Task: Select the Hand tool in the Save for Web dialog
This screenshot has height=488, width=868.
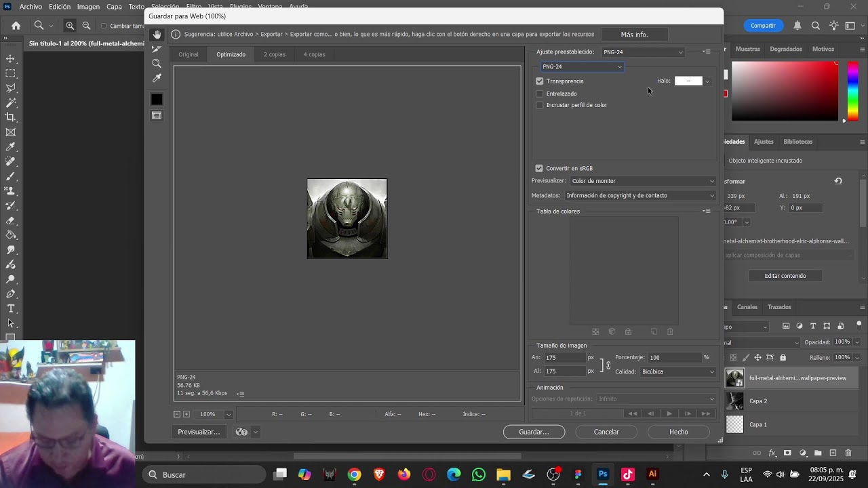Action: tap(157, 35)
